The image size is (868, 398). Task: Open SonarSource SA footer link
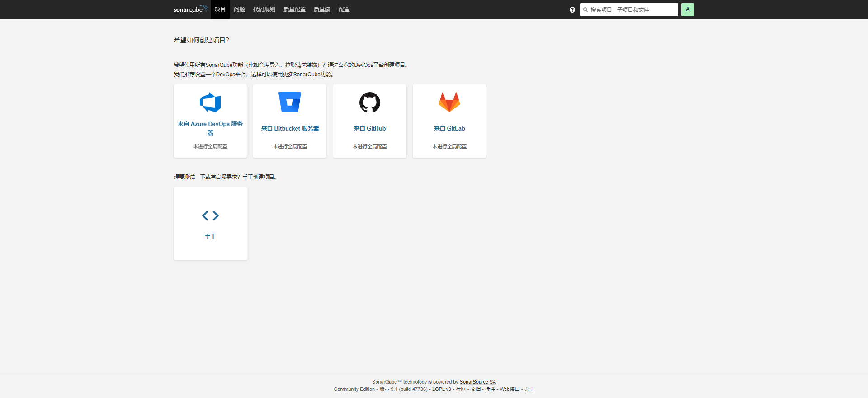click(x=478, y=382)
